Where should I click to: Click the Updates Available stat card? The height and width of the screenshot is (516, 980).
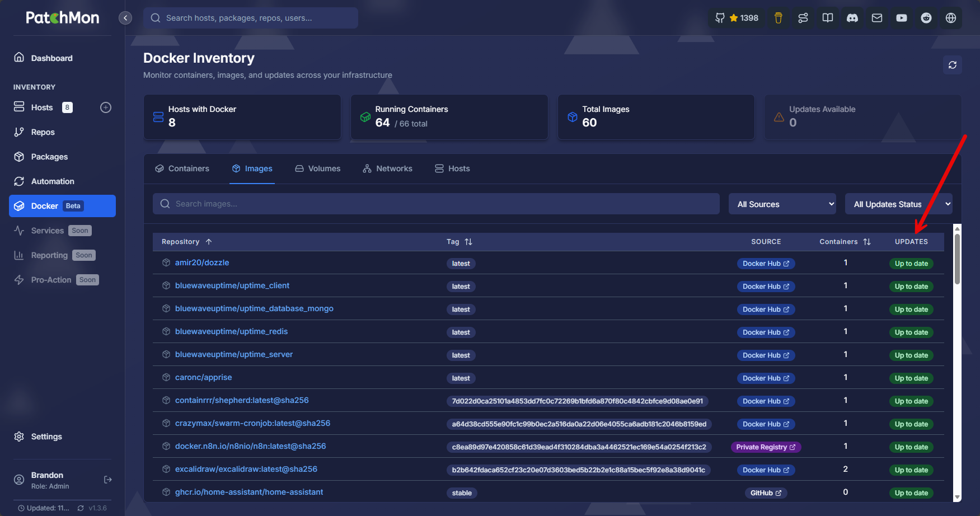[x=863, y=117]
